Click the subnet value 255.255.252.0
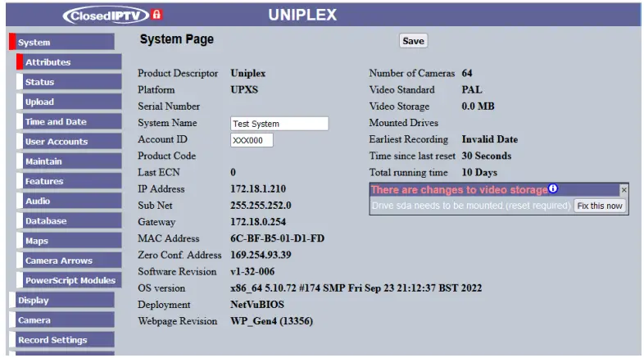 261,206
